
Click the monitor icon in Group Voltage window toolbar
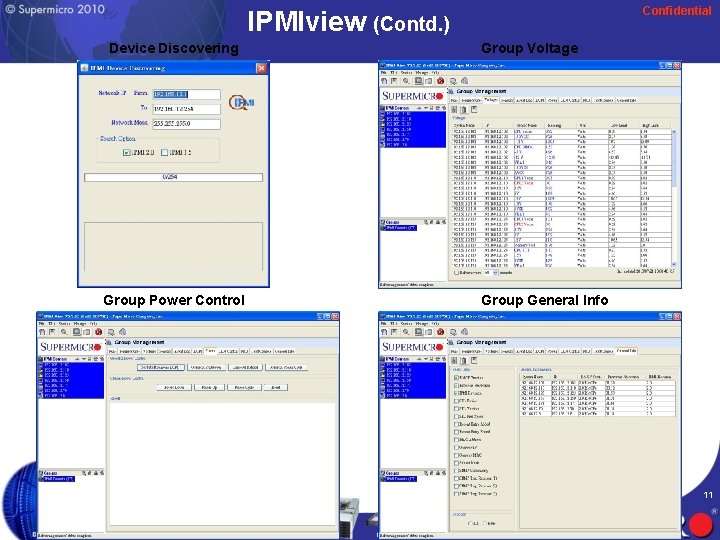(418, 81)
